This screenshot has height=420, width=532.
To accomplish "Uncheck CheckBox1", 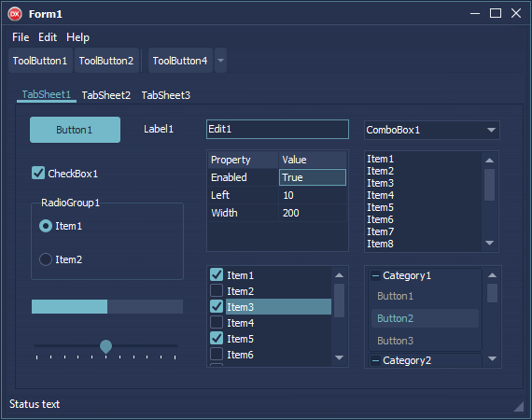I will coord(38,173).
